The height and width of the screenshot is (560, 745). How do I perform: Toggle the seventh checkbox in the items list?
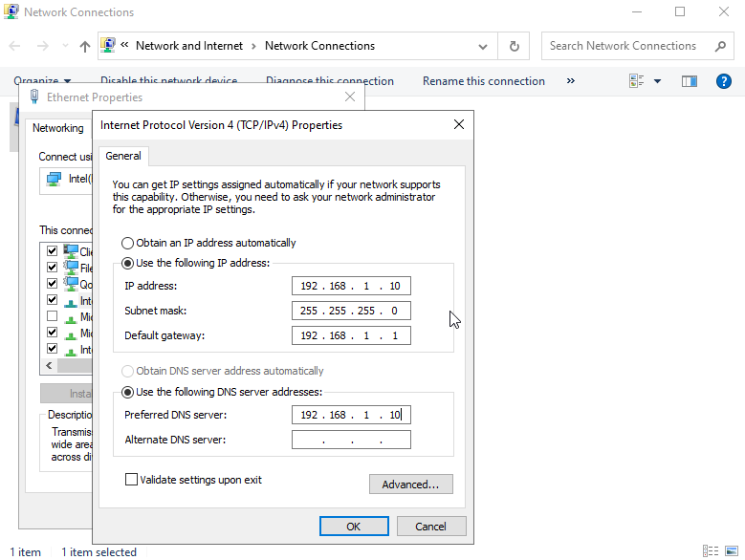53,349
